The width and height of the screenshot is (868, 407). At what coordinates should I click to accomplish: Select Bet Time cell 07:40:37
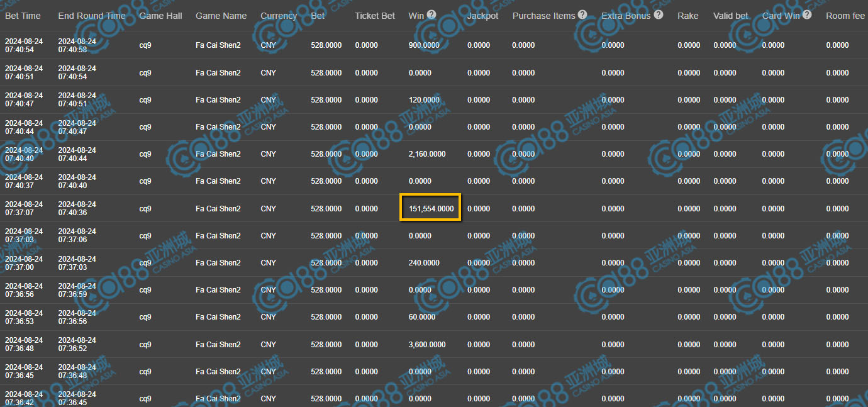tap(24, 181)
